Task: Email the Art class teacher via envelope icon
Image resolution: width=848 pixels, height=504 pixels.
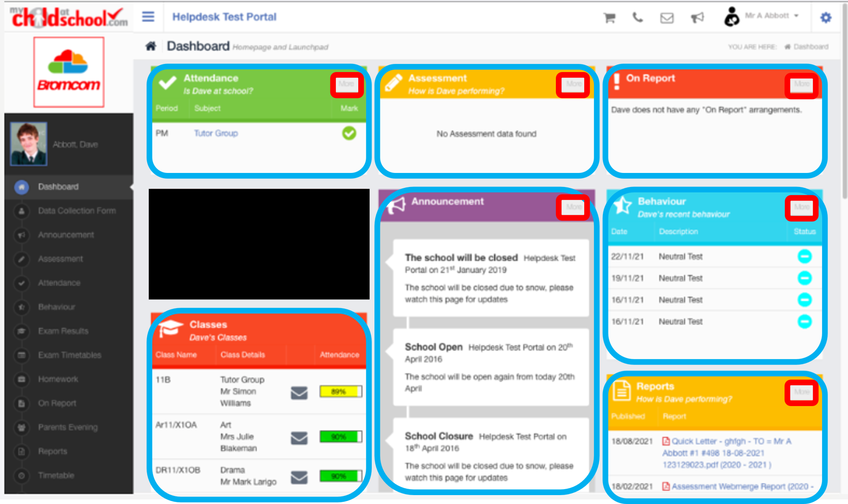Action: point(299,438)
